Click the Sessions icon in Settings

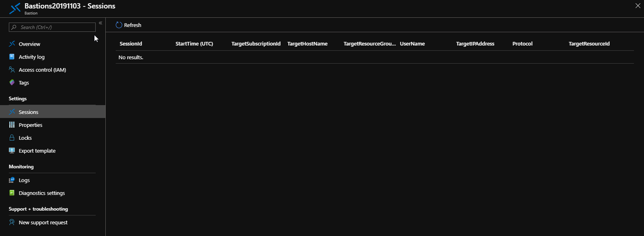[x=12, y=112]
